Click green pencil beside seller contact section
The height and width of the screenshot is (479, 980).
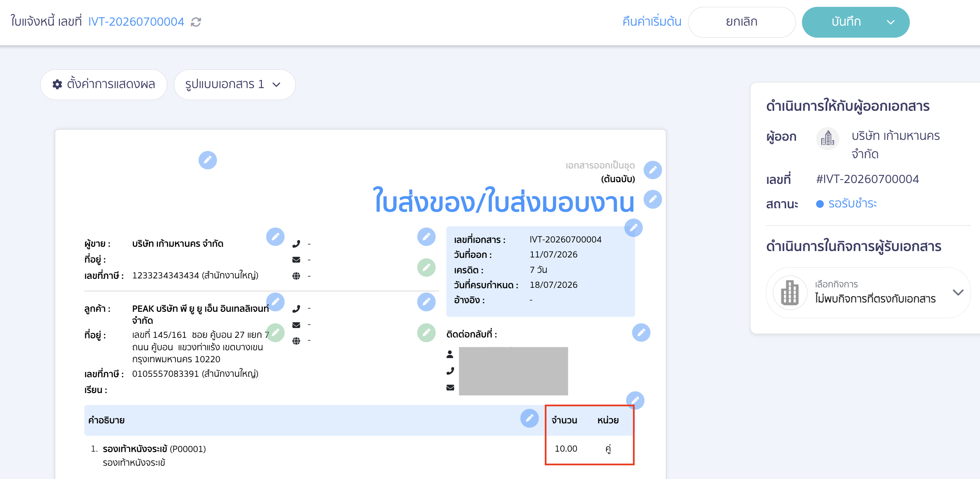(x=426, y=267)
